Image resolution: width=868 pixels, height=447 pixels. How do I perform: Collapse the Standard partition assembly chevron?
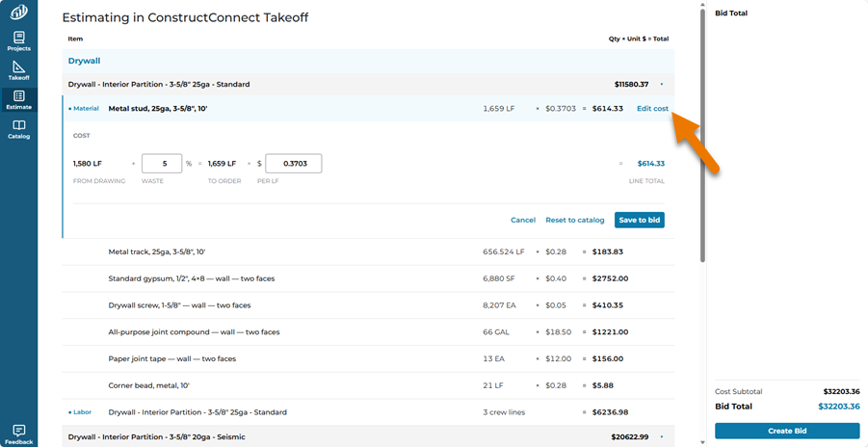click(x=662, y=85)
